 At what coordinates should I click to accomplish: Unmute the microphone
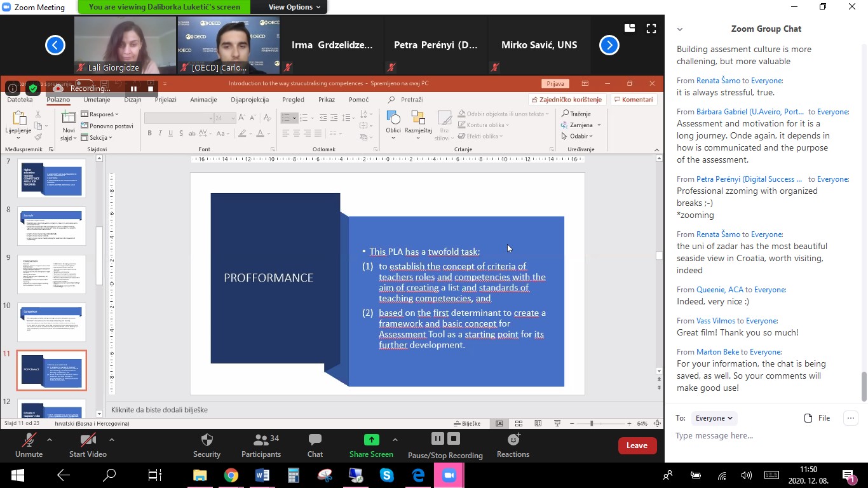[29, 440]
